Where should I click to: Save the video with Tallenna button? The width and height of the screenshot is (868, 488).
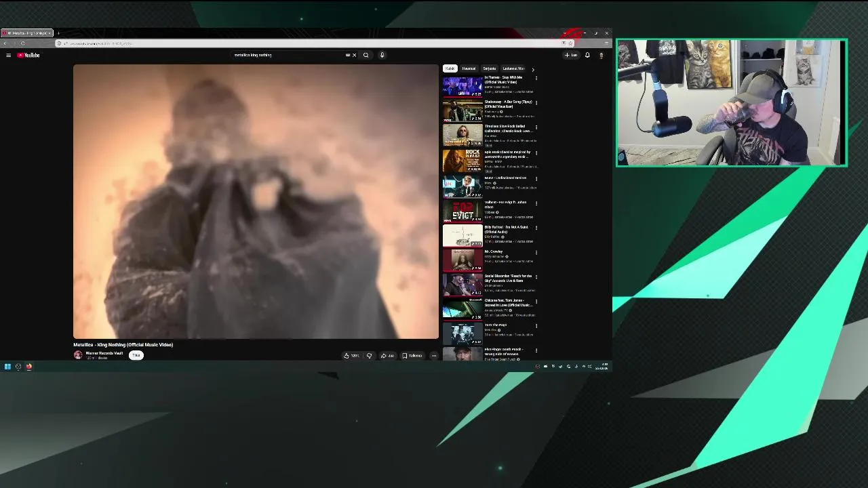412,355
